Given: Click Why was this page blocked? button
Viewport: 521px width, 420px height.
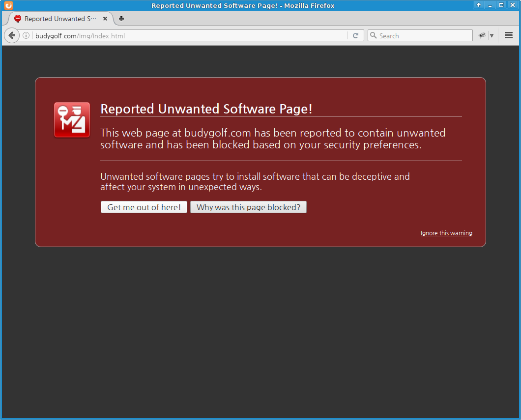Looking at the screenshot, I should tap(249, 207).
